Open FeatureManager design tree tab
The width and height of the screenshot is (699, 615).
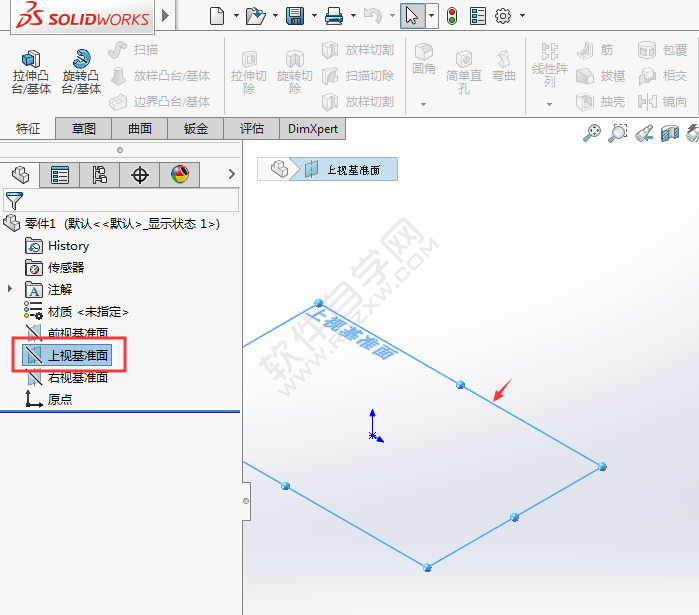[20, 175]
